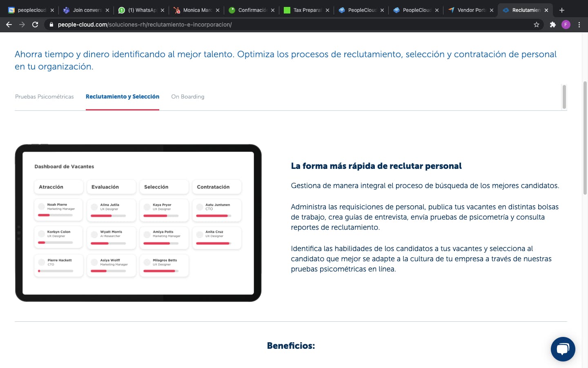Click the Dashboard de Vacantes tablet image

point(138,223)
